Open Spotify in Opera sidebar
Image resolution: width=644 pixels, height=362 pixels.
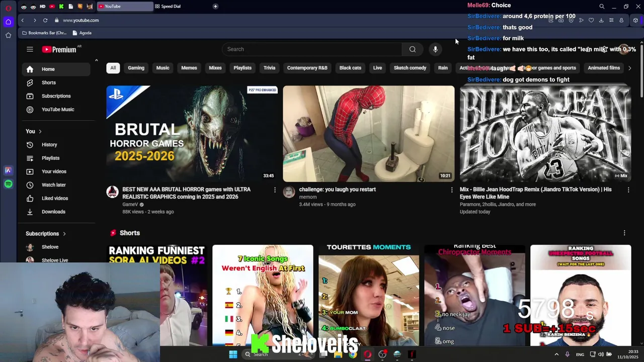click(x=8, y=185)
